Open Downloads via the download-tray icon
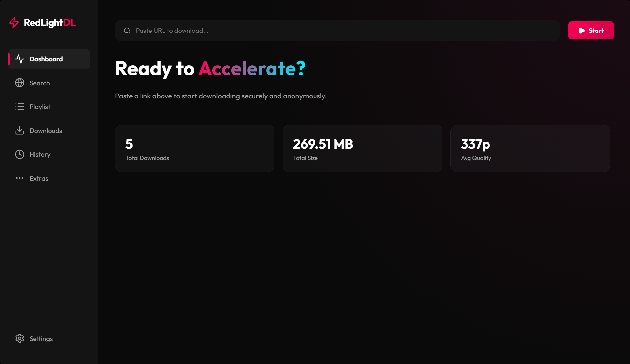This screenshot has height=364, width=630. [20, 130]
